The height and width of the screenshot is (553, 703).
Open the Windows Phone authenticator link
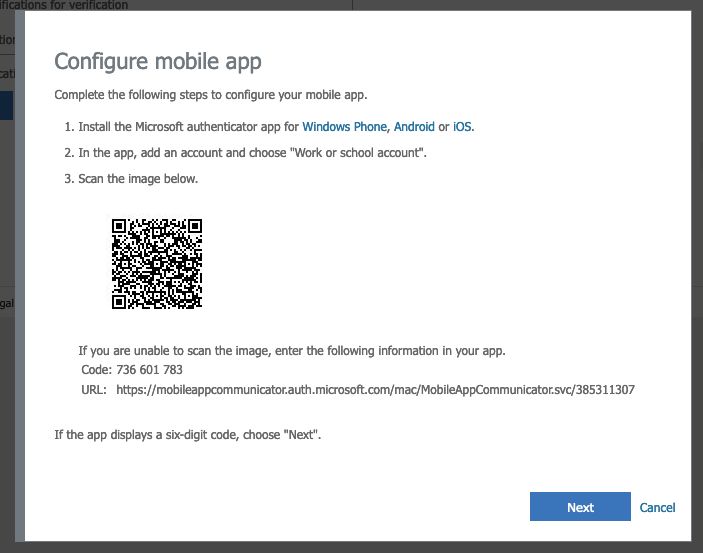(x=344, y=127)
